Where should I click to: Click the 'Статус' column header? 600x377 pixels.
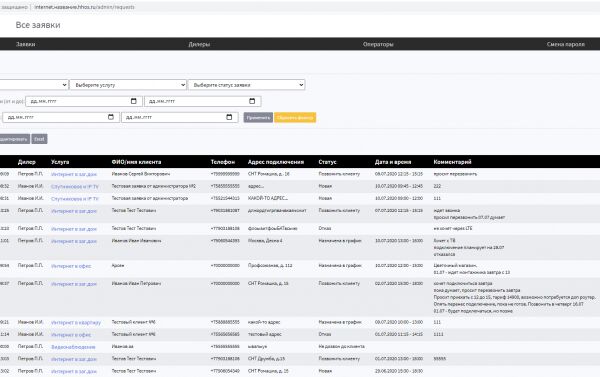327,162
